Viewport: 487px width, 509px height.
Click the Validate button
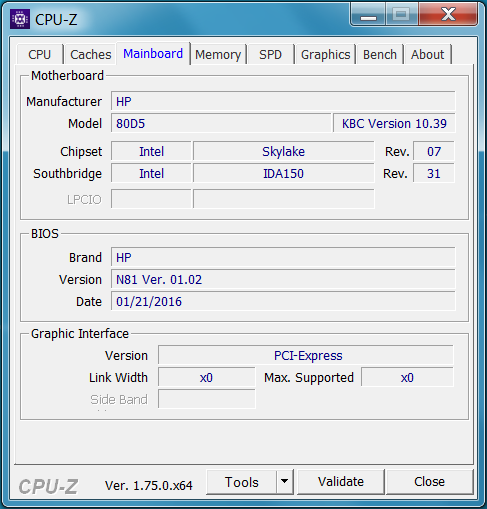[x=341, y=482]
